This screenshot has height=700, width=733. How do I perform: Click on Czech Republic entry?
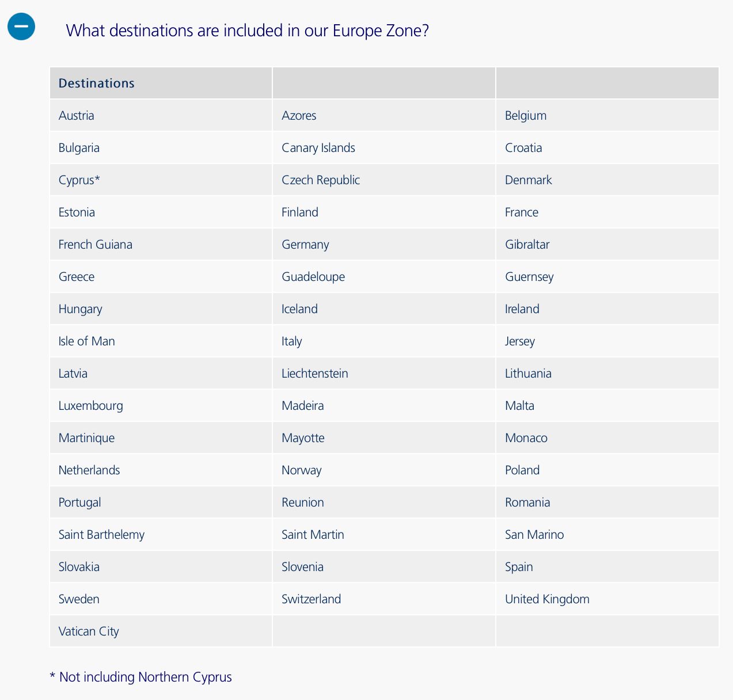coord(321,180)
